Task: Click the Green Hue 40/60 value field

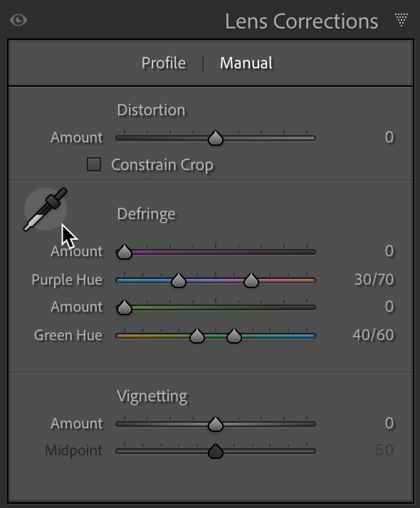Action: (373, 335)
